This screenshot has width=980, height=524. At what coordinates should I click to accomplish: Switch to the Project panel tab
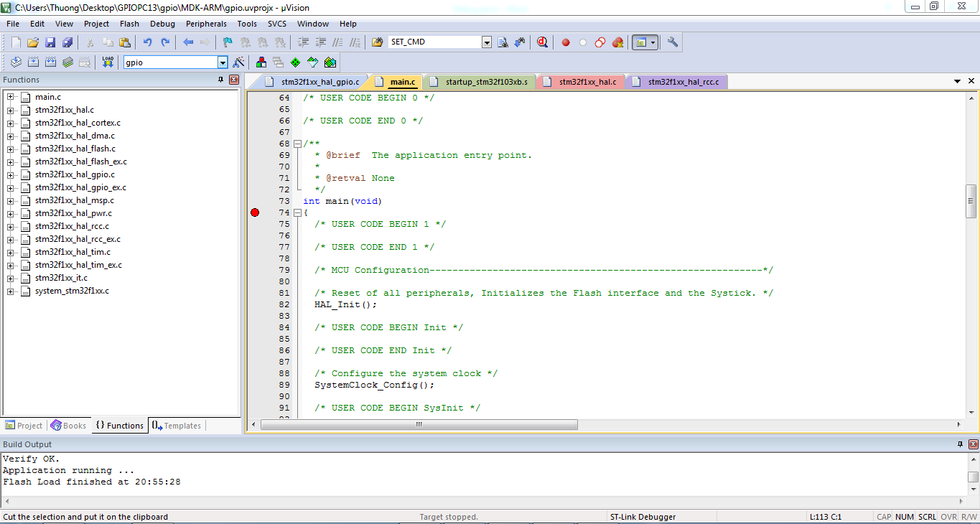[x=24, y=425]
